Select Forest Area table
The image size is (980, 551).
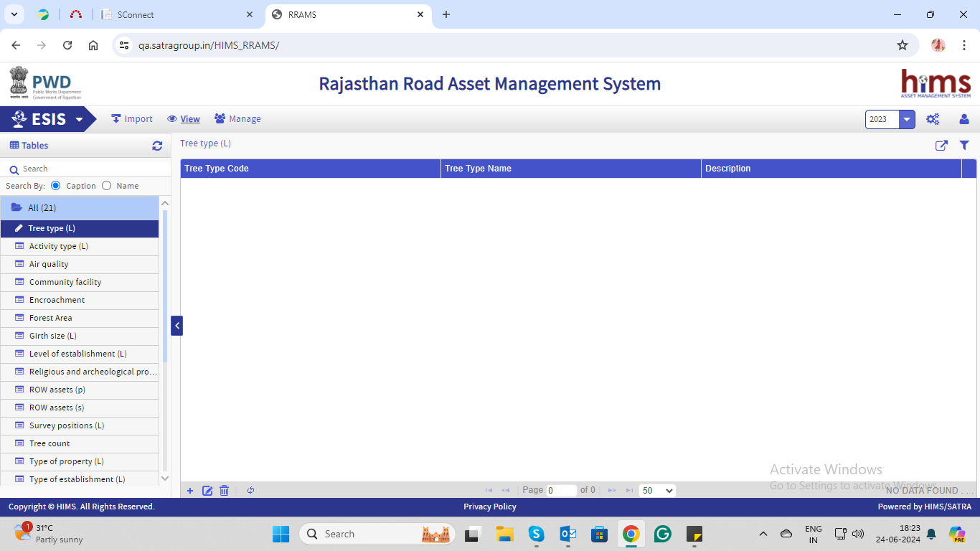79,318
